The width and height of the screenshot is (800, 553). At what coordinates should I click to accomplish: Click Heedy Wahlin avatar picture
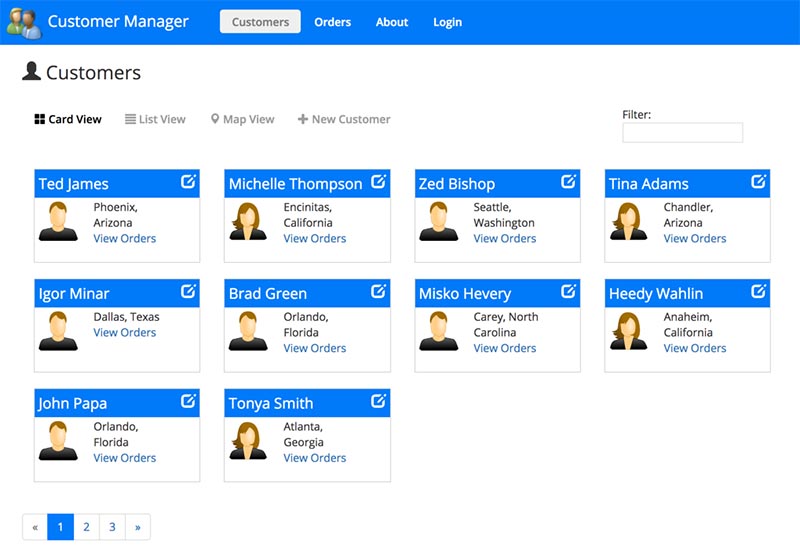click(629, 331)
